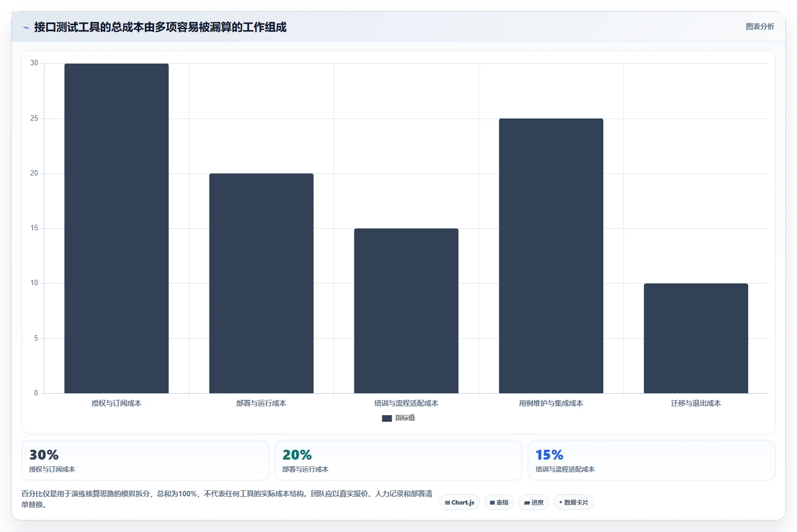
Task: Click the 迁移与退出成本 x-axis label
Action: 696,403
